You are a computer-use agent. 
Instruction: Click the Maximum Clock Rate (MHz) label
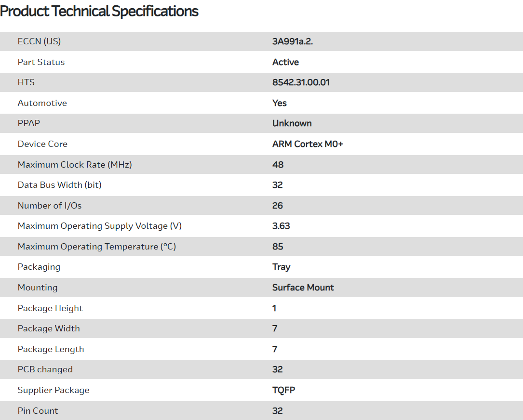75,165
